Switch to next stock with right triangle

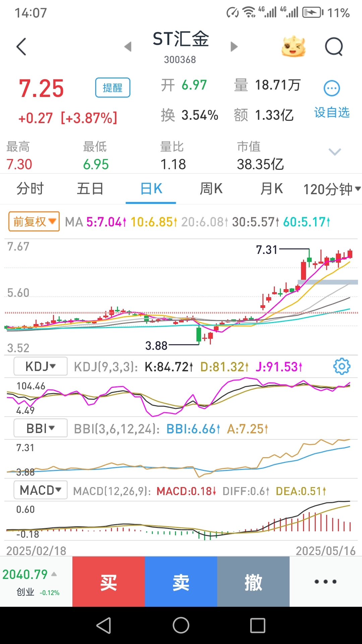coord(234,47)
